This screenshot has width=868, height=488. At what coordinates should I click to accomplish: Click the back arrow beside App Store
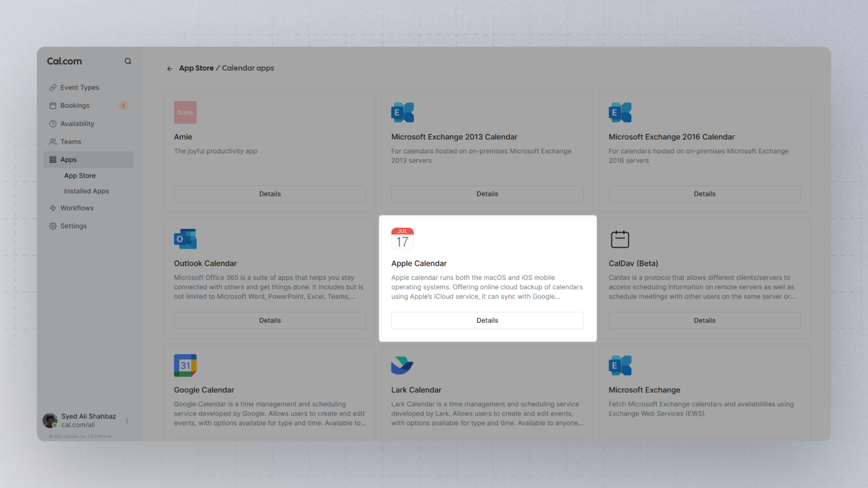[x=170, y=68]
